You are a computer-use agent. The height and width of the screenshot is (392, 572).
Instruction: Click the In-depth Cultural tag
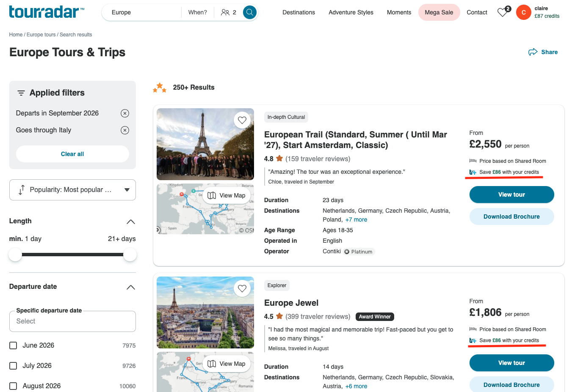[286, 117]
